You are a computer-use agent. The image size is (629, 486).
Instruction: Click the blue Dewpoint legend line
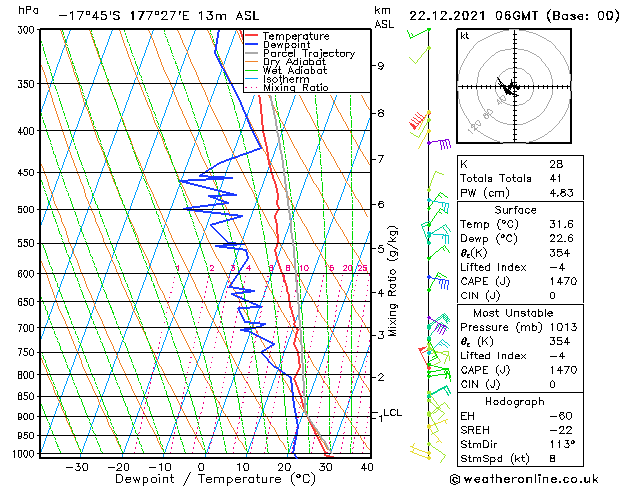(251, 45)
